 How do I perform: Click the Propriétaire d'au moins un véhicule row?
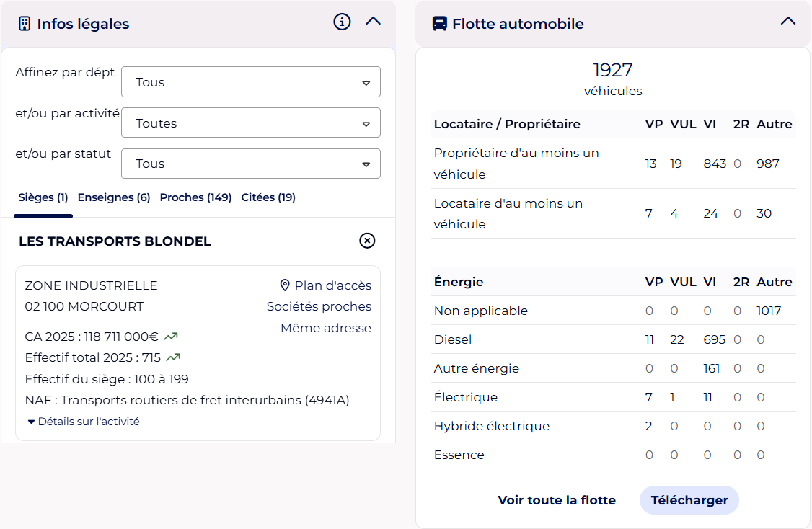613,164
